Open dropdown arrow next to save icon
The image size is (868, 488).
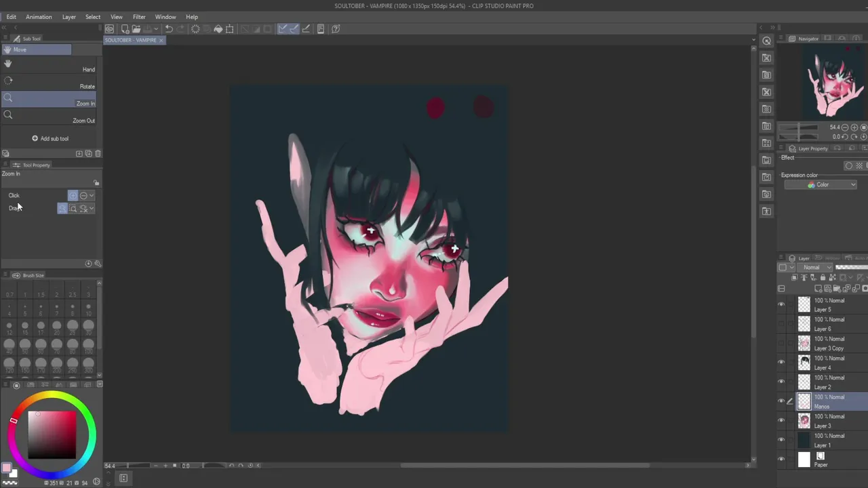click(x=156, y=29)
